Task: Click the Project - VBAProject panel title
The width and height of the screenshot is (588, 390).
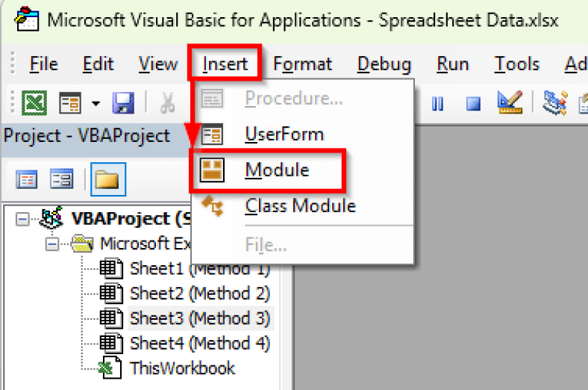Action: click(87, 136)
